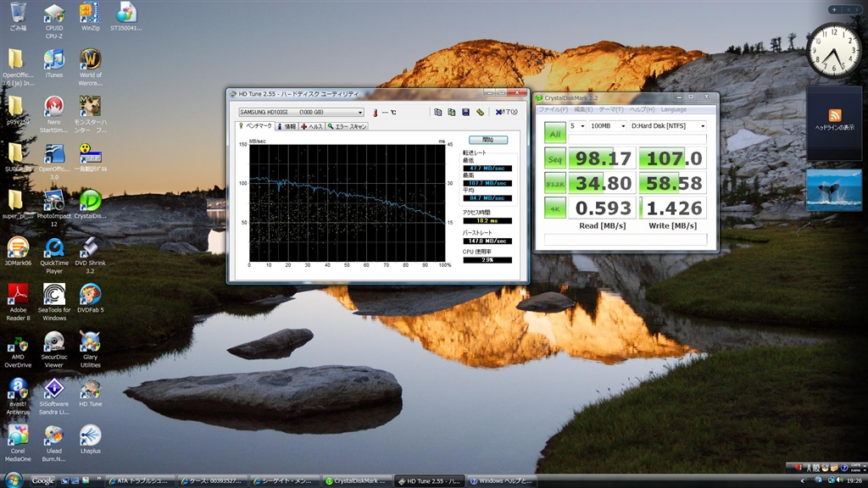Open the DVD Shrink 3.2 desktop icon

point(90,255)
